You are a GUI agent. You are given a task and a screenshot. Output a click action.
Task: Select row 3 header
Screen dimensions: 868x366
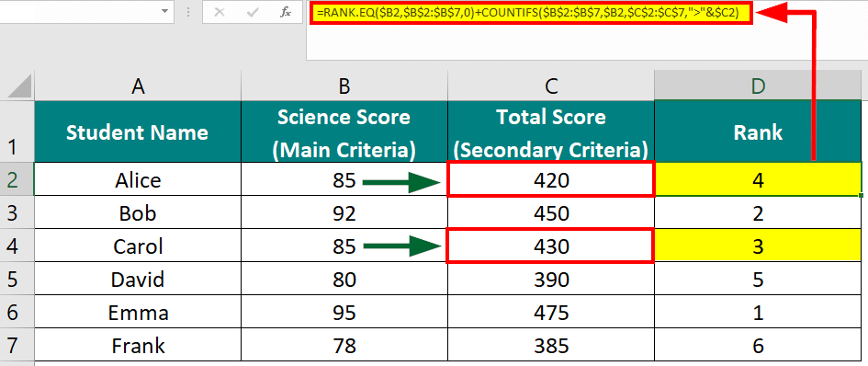17,212
